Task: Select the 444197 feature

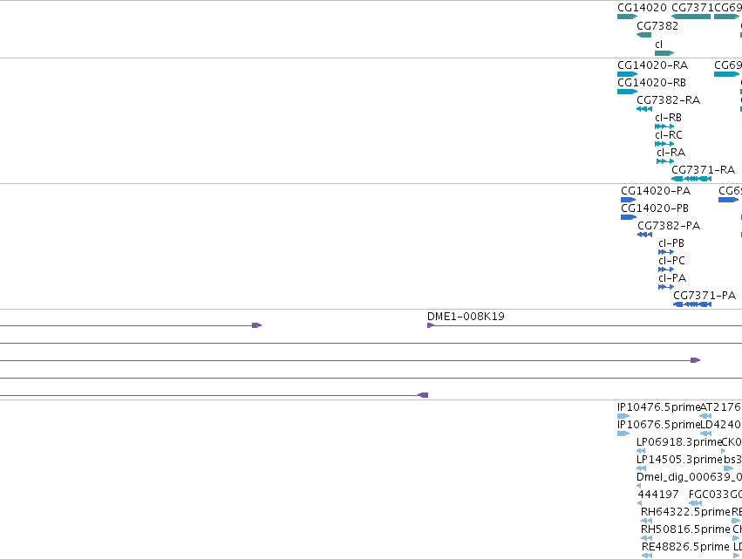Action: point(640,503)
